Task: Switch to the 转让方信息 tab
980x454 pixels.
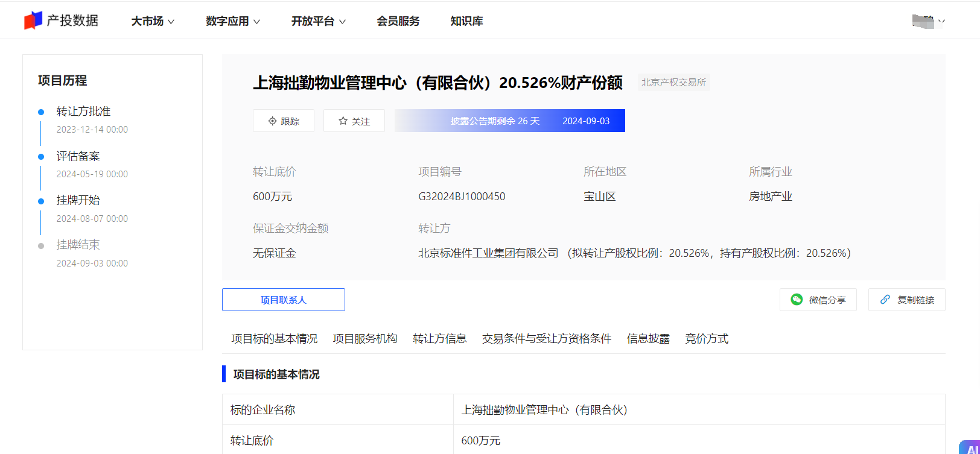Action: click(440, 339)
